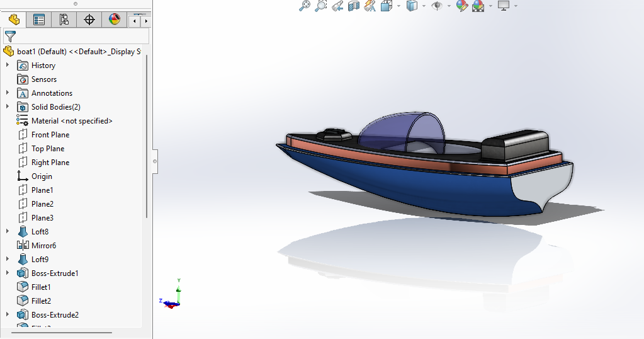
Task: Click the Display Style icon
Action: tap(412, 6)
